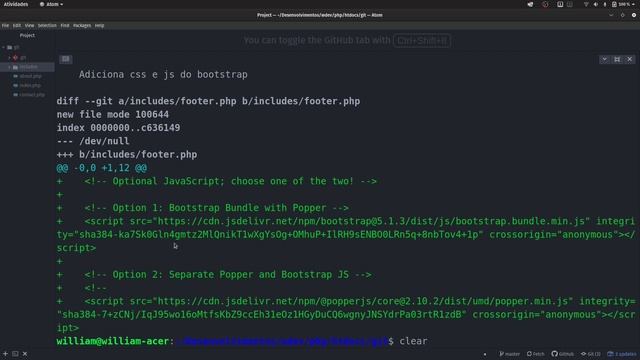Image resolution: width=640 pixels, height=360 pixels.
Task: Click the 'new file mode 100644' line
Action: [113, 115]
